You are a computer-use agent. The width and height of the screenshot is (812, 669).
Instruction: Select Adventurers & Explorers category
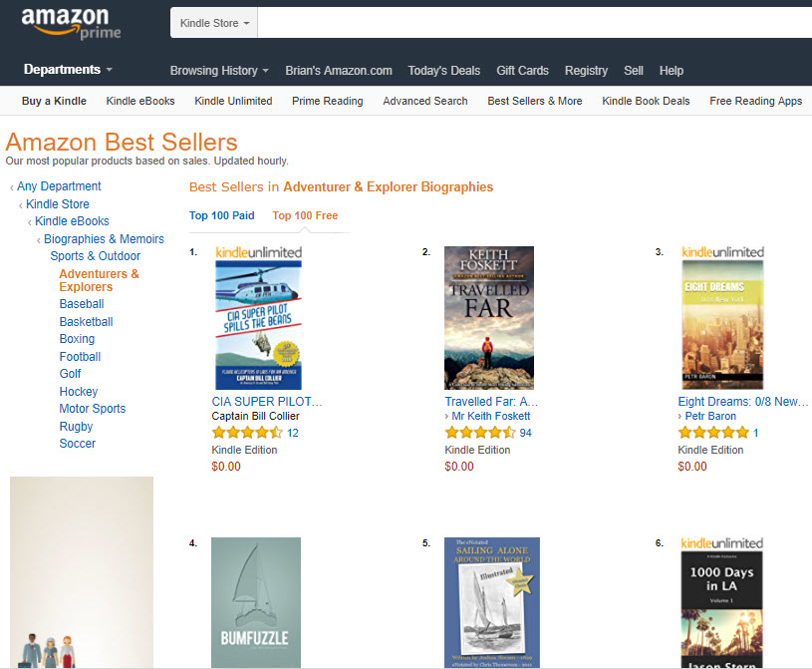tap(99, 280)
